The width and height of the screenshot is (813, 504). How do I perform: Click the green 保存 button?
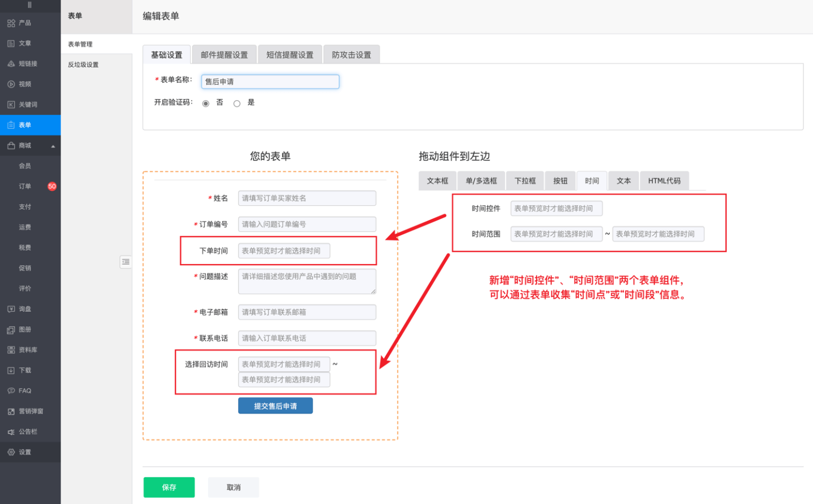169,488
